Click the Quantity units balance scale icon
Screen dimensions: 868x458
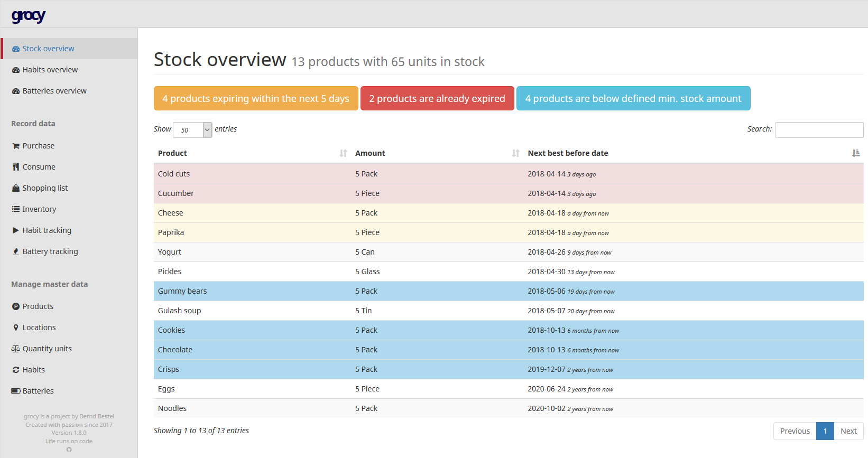tap(16, 349)
